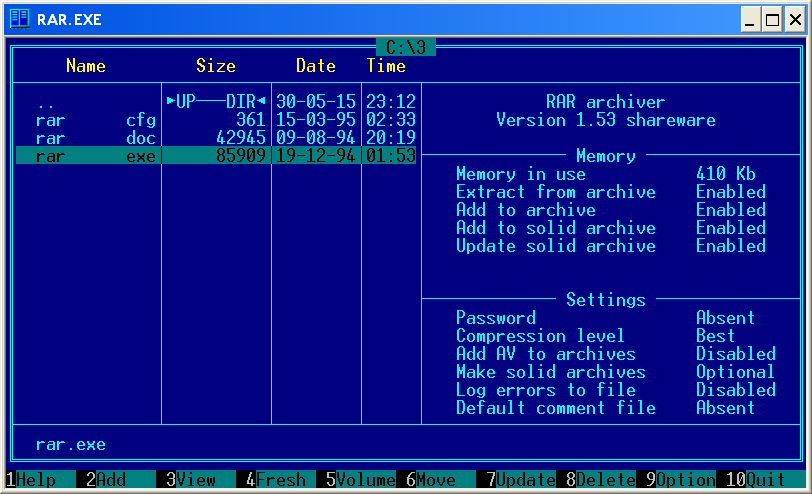Click 'Log errors to file' label
This screenshot has width=812, height=494.
[546, 389]
